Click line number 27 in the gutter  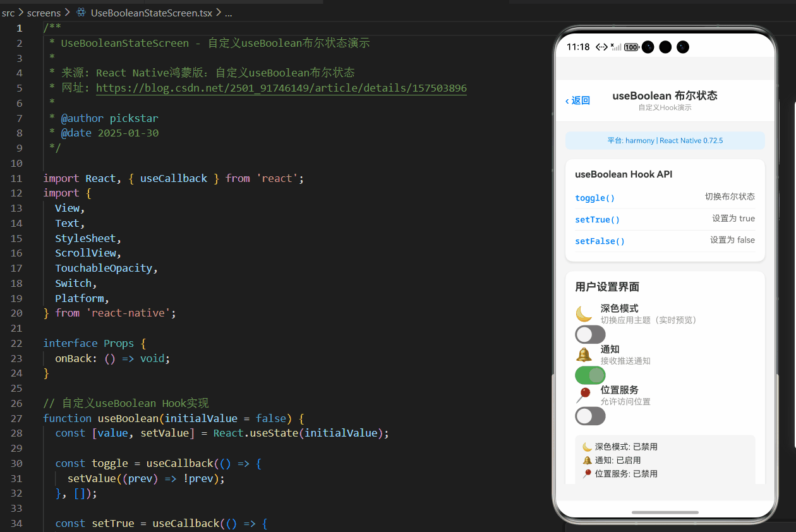pyautogui.click(x=16, y=418)
